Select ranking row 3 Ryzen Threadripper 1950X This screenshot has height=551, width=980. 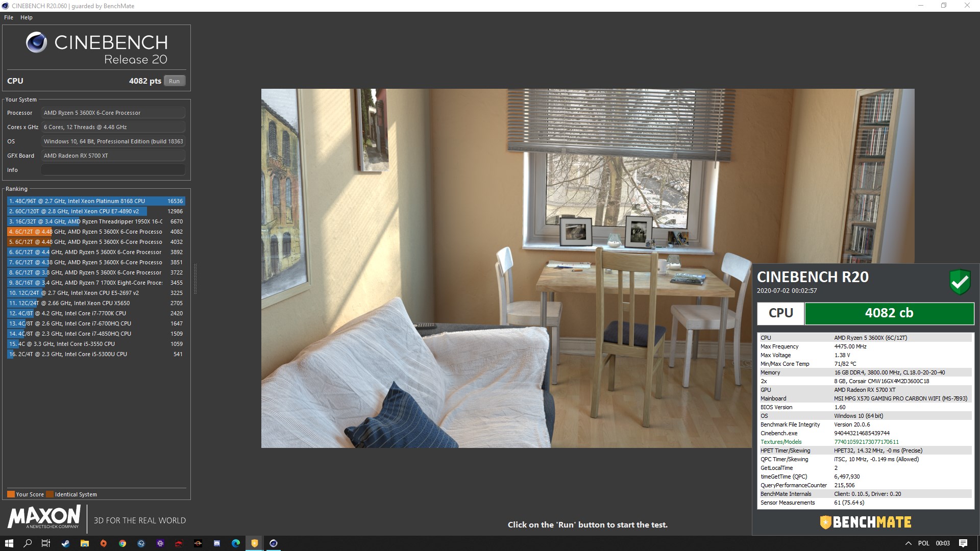pyautogui.click(x=96, y=221)
